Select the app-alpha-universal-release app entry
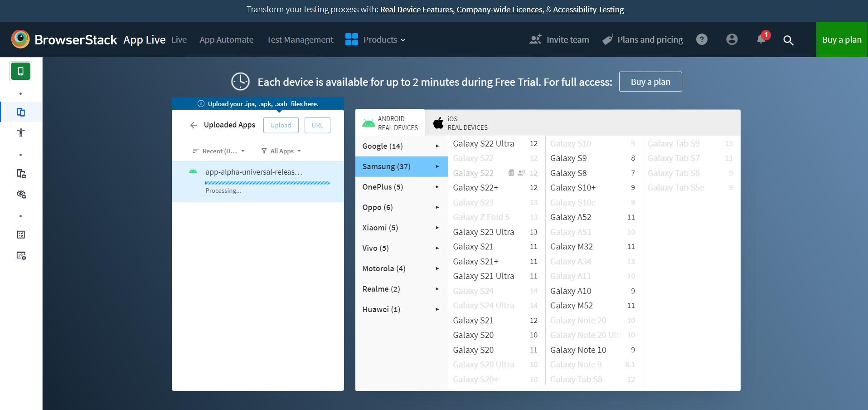The height and width of the screenshot is (410, 868). point(257,181)
